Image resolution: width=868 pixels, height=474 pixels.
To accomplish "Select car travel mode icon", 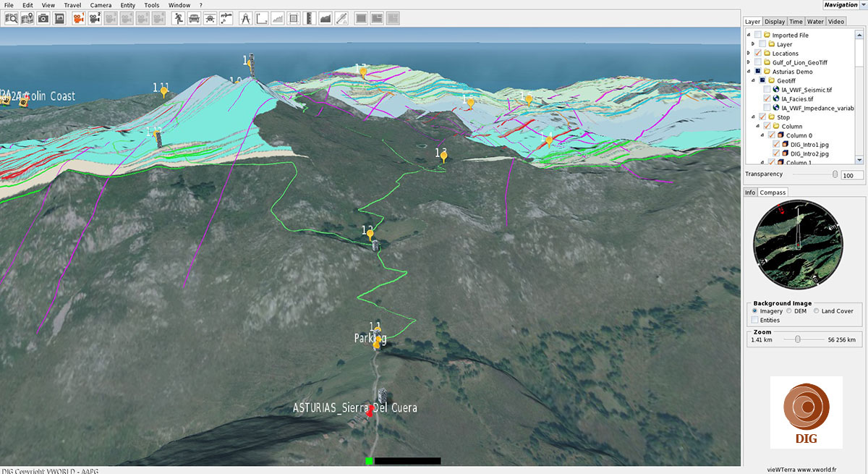I will click(194, 18).
